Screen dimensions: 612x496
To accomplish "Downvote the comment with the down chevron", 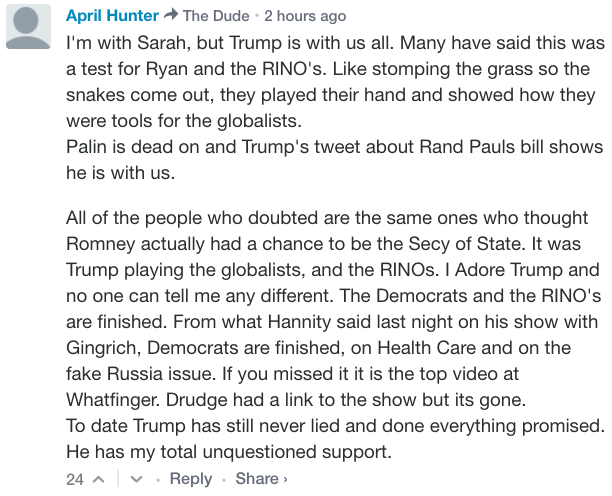I will point(136,479).
